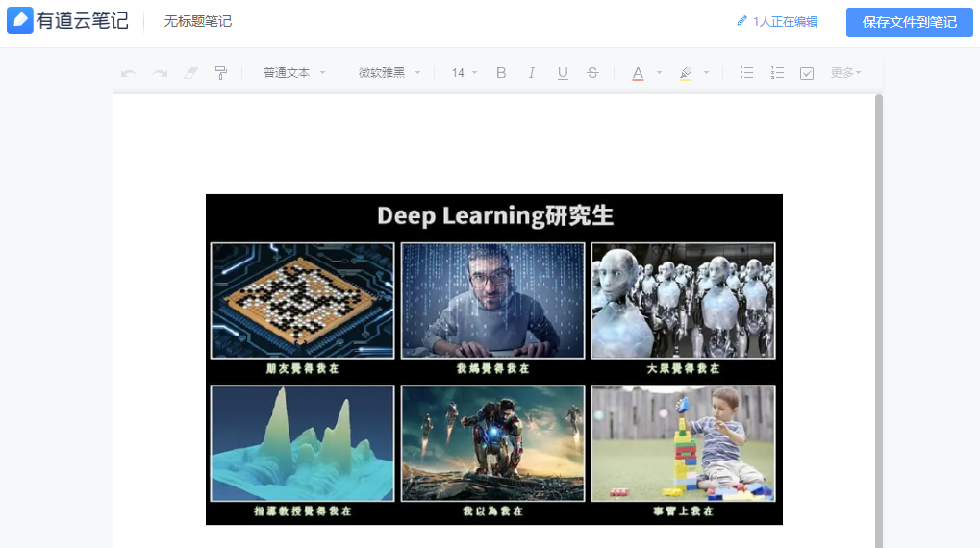Toggle strikethrough formatting
The image size is (980, 548).
click(x=592, y=73)
